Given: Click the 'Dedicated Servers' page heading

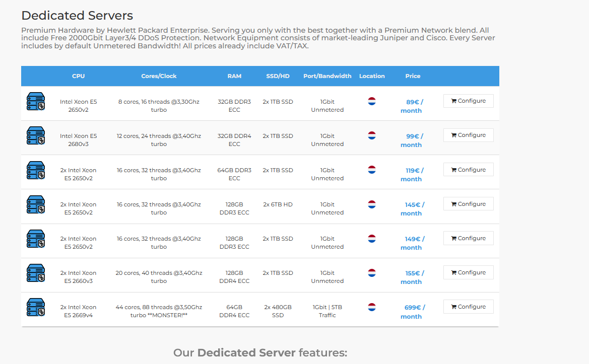Looking at the screenshot, I should point(77,16).
